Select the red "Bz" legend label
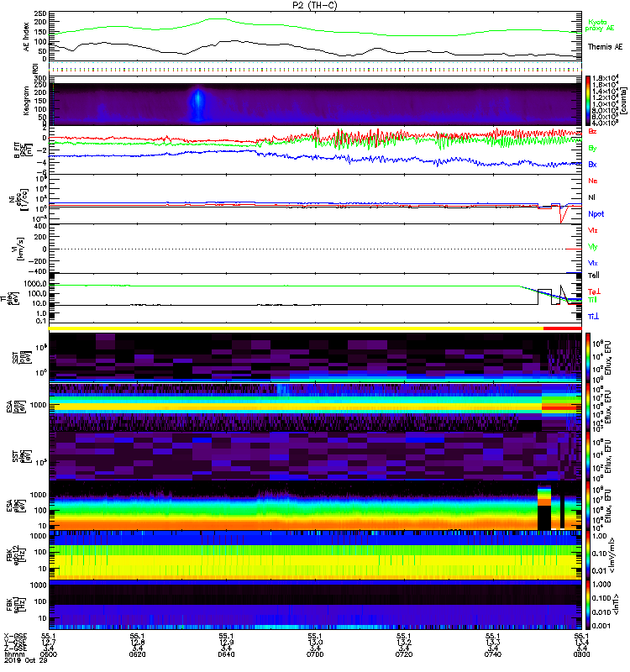 [592, 132]
